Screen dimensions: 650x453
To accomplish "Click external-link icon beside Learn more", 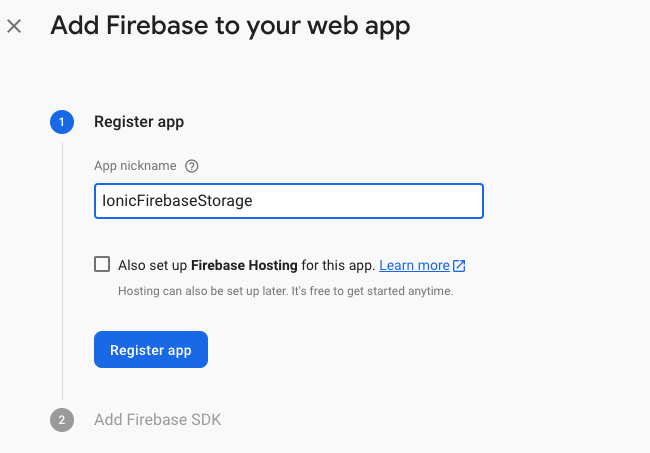I will (x=459, y=266).
